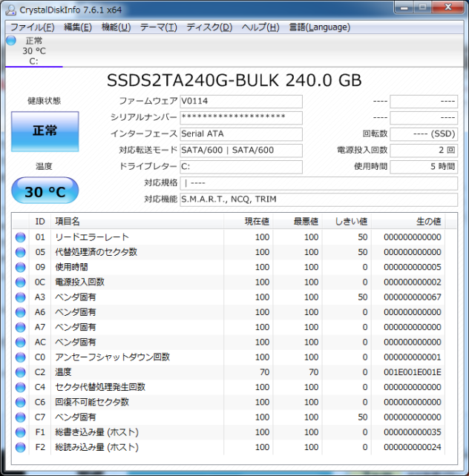Click status circle for row A7
Image resolution: width=469 pixels, height=476 pixels.
[21, 327]
